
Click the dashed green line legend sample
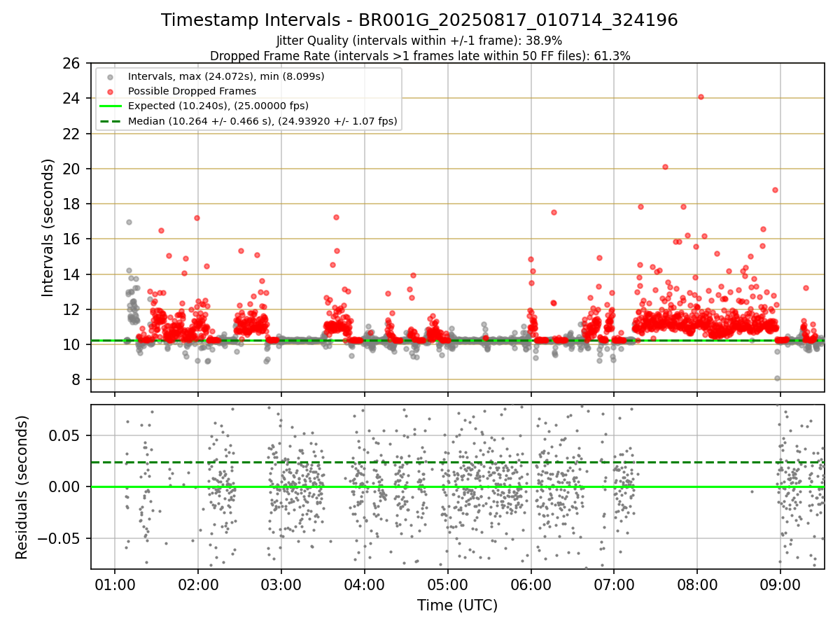[x=110, y=121]
